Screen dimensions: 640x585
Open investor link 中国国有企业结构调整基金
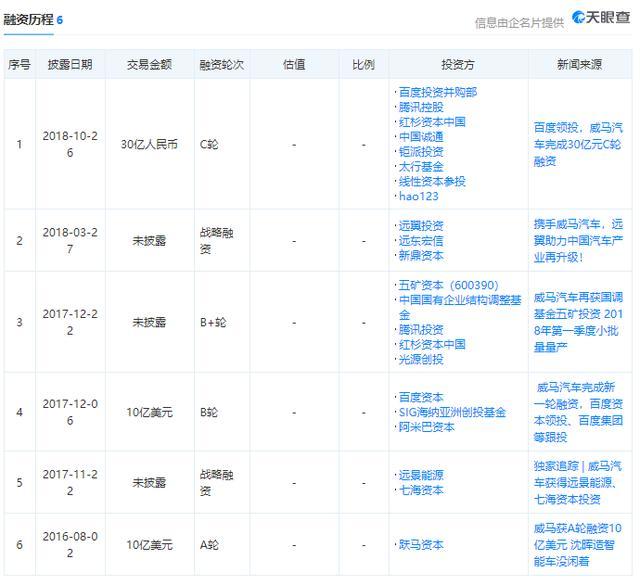pyautogui.click(x=460, y=307)
